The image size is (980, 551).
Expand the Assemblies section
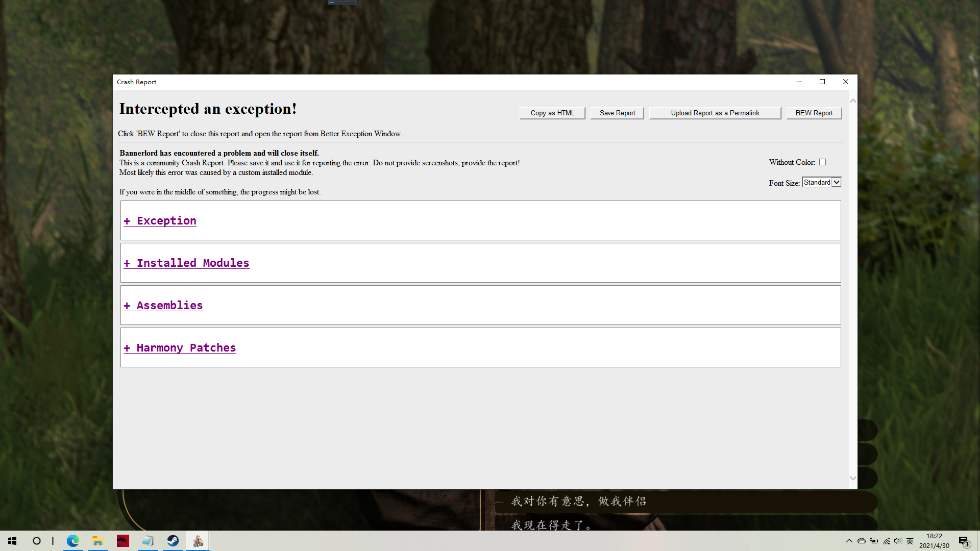(163, 305)
